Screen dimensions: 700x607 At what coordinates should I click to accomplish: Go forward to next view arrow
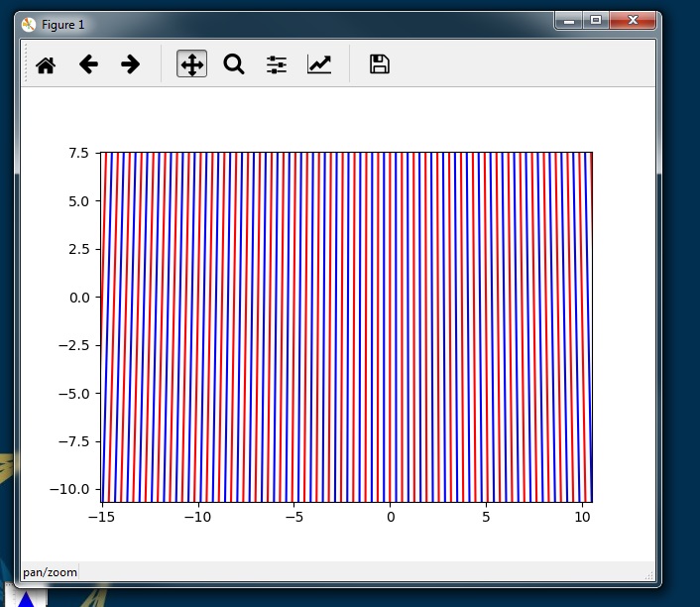point(130,64)
